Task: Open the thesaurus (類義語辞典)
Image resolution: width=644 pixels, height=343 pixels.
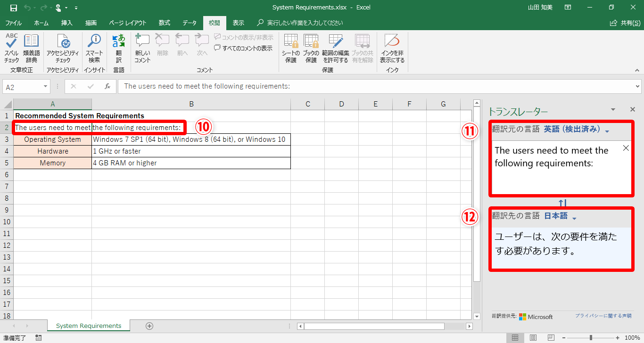Action: click(x=32, y=48)
